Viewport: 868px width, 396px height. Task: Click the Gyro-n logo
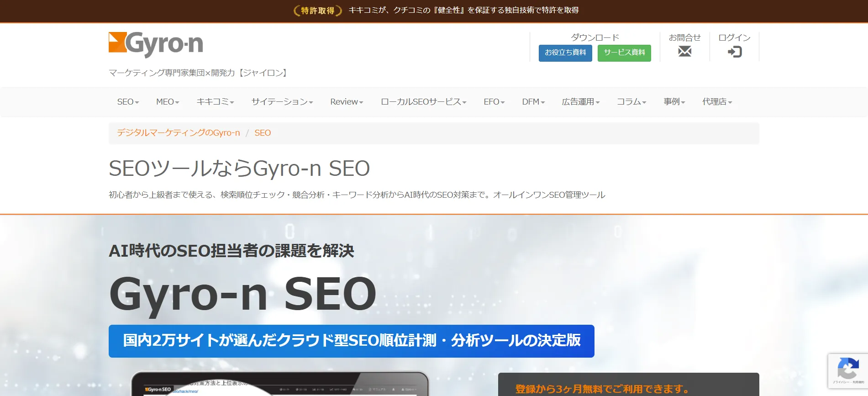[x=156, y=44]
